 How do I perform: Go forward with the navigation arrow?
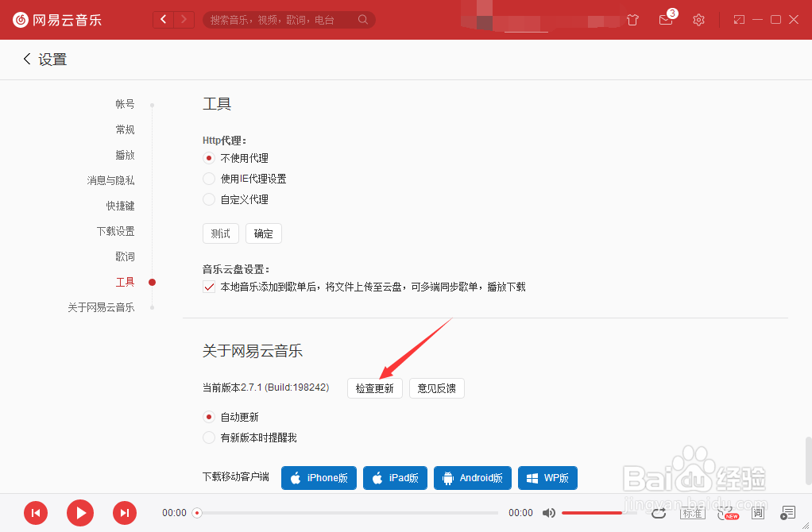(x=184, y=20)
